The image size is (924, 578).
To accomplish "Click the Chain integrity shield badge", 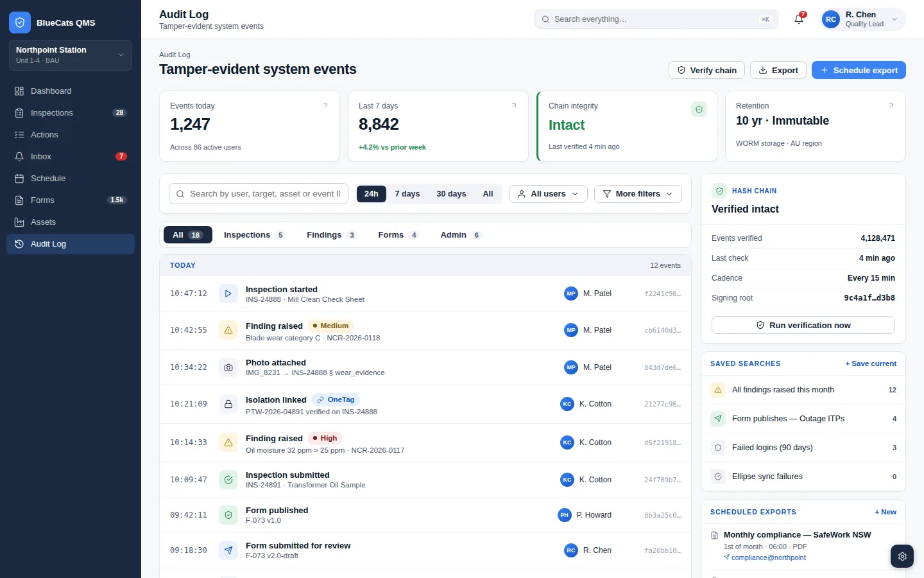I will point(699,109).
